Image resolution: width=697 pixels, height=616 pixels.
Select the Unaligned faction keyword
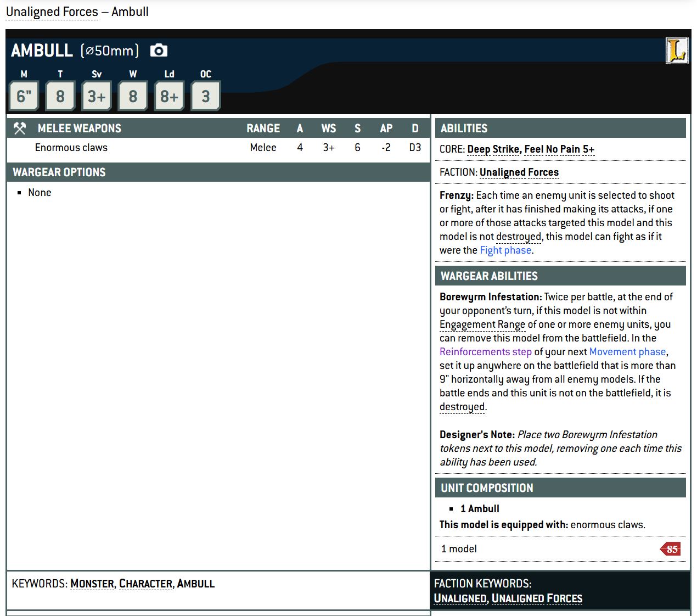[x=460, y=598]
